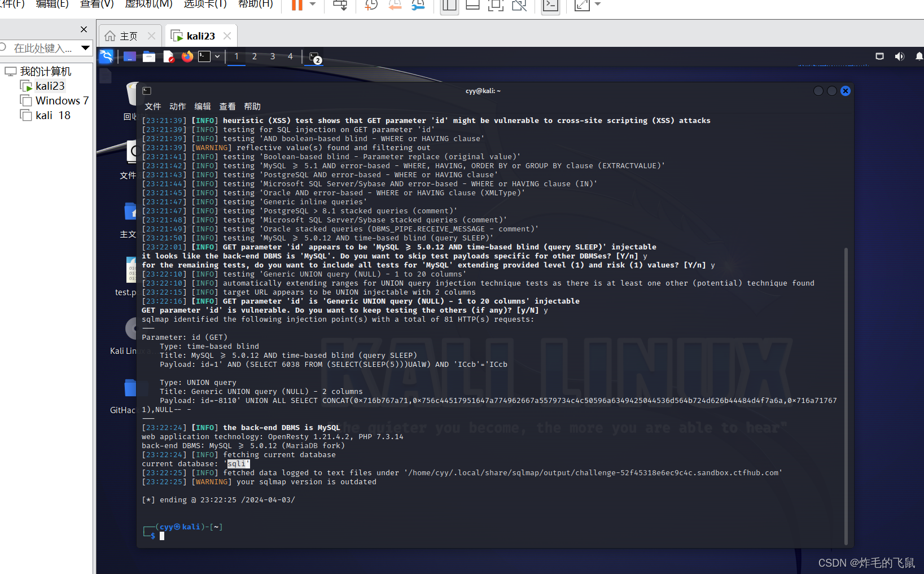Screen dimensions: 924x574
Task: Open the snapshot manager
Action: tap(418, 6)
